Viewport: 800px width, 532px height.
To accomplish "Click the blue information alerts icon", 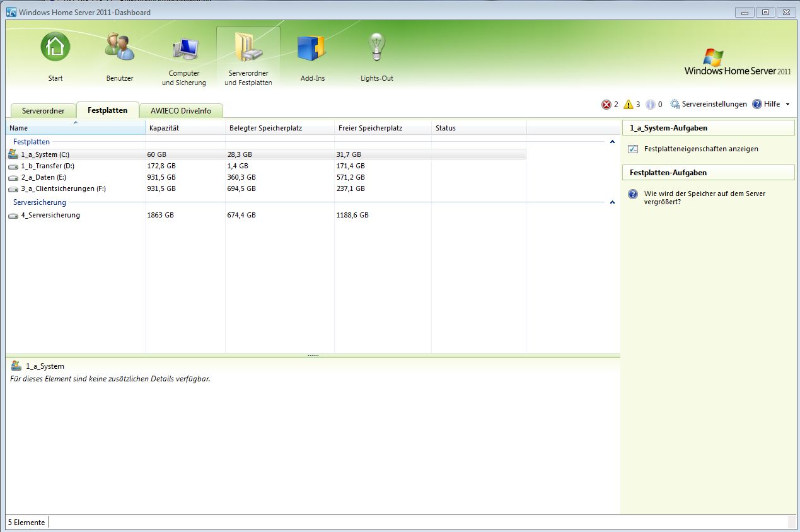I will click(650, 105).
